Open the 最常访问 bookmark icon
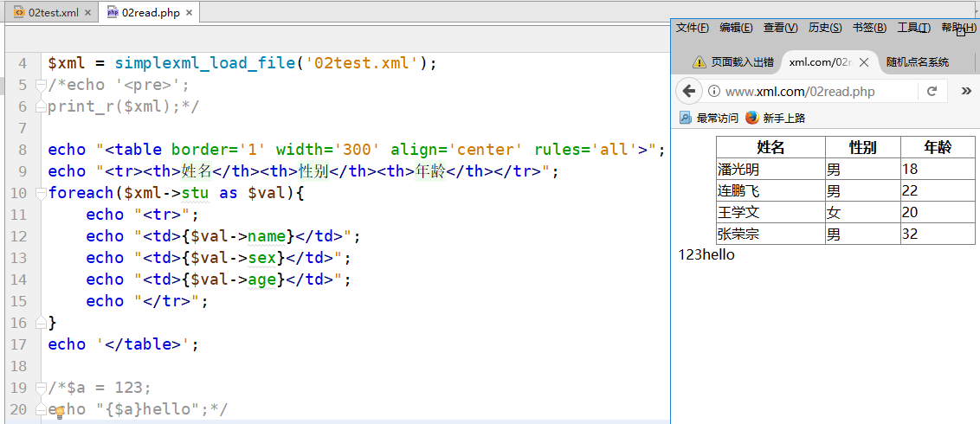Image resolution: width=980 pixels, height=424 pixels. coord(685,118)
